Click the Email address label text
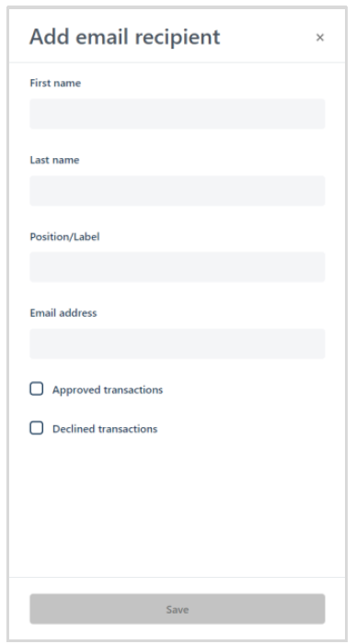Image resolution: width=356 pixels, height=644 pixels. pyautogui.click(x=63, y=313)
